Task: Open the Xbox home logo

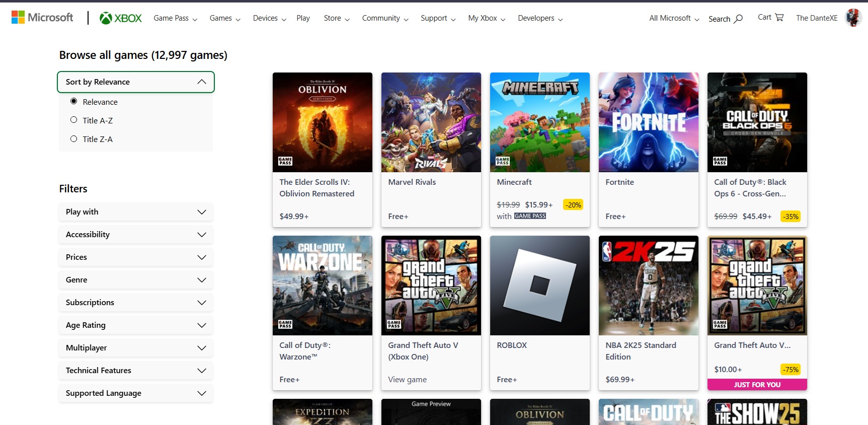Action: (x=121, y=18)
